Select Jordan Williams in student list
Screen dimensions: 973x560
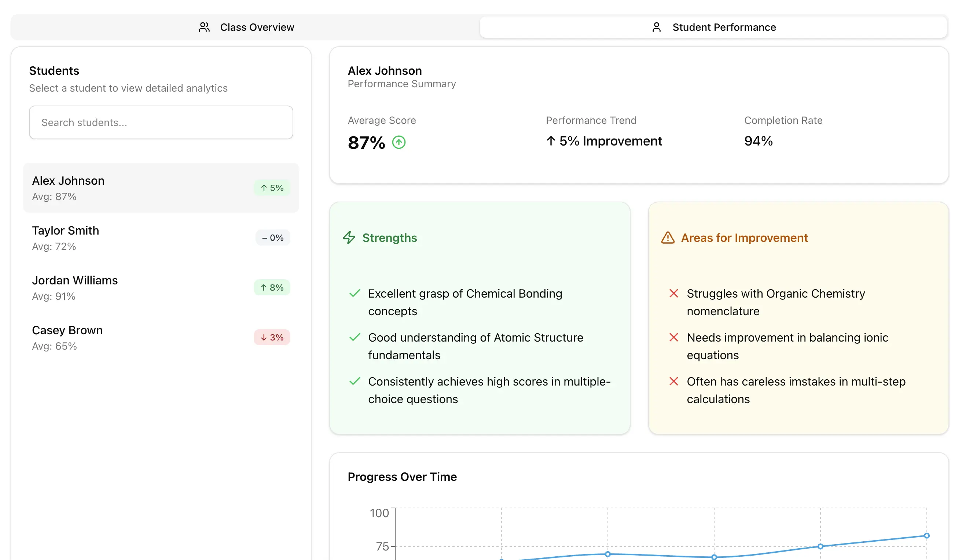(161, 287)
